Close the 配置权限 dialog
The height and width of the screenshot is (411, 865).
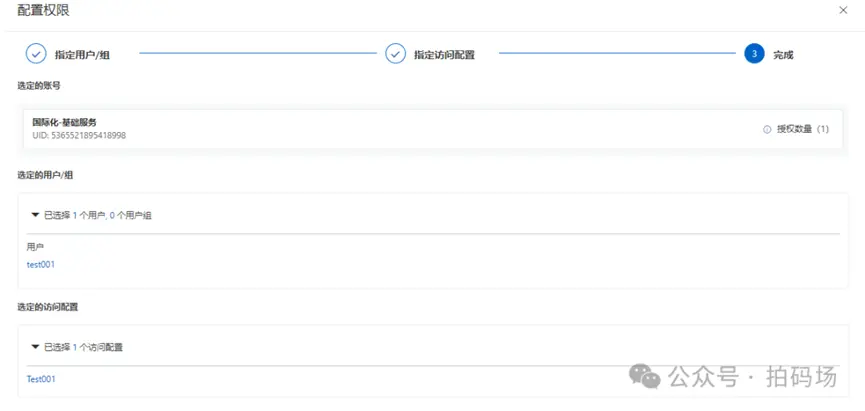click(842, 10)
